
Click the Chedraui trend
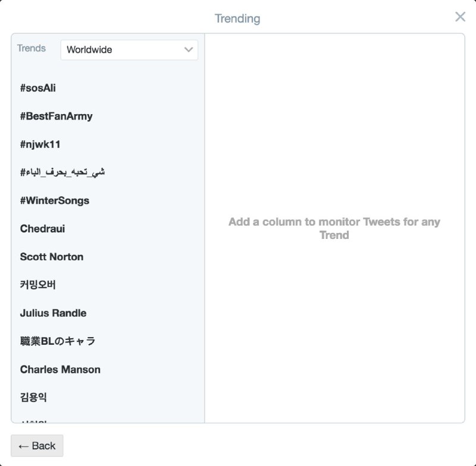[x=42, y=229]
